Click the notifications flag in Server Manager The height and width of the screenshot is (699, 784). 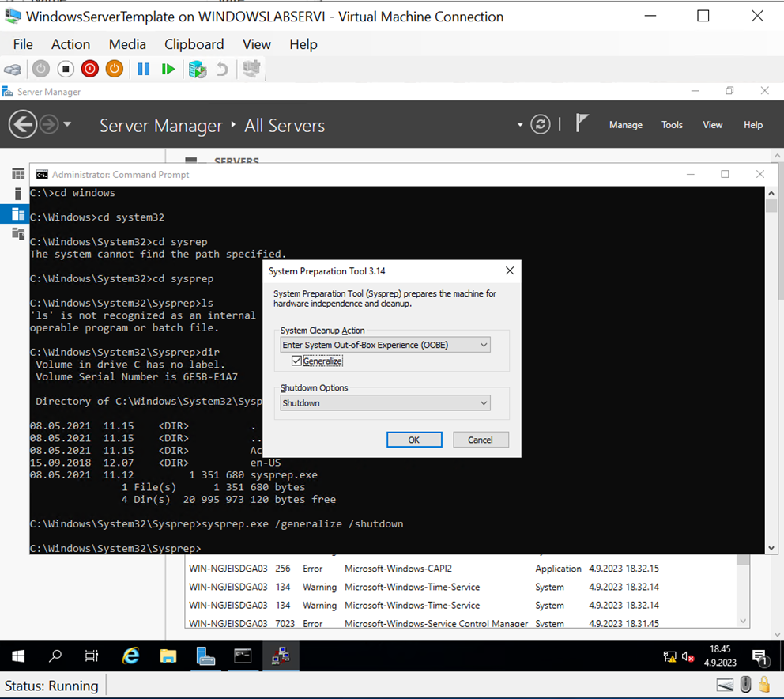click(x=582, y=124)
